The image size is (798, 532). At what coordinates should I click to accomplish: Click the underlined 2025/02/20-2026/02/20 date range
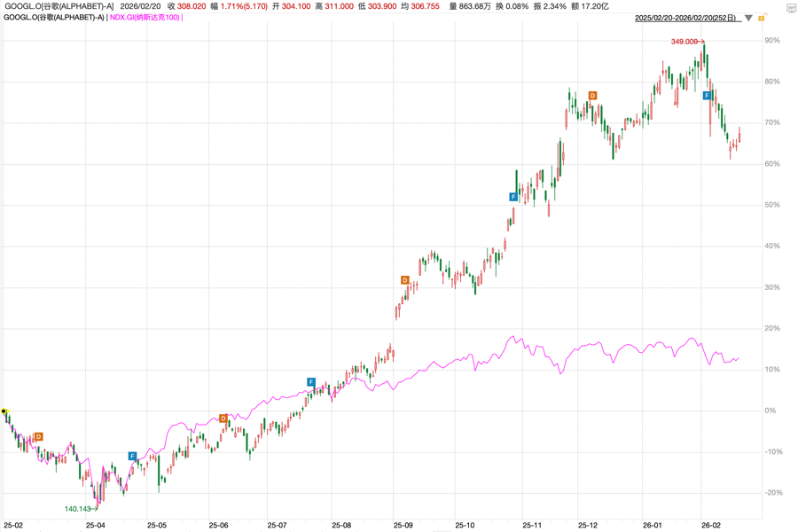tap(686, 18)
